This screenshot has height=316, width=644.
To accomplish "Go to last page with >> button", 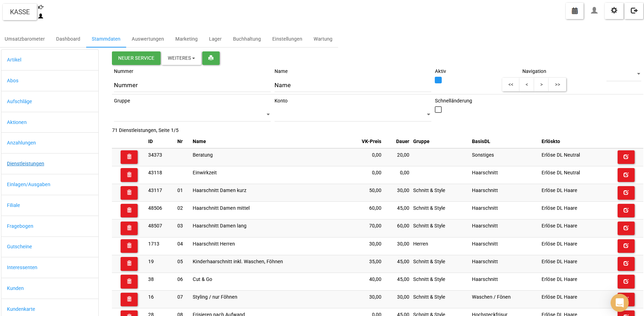I will tap(557, 85).
